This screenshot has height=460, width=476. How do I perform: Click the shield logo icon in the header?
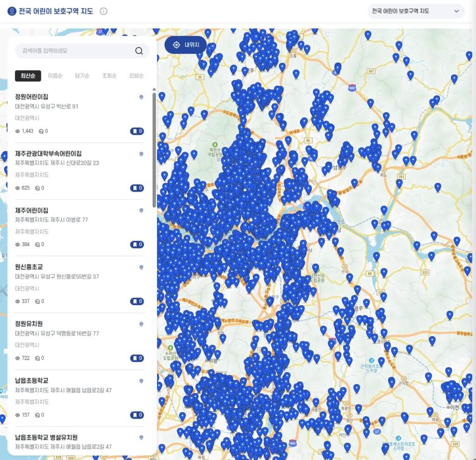12,11
